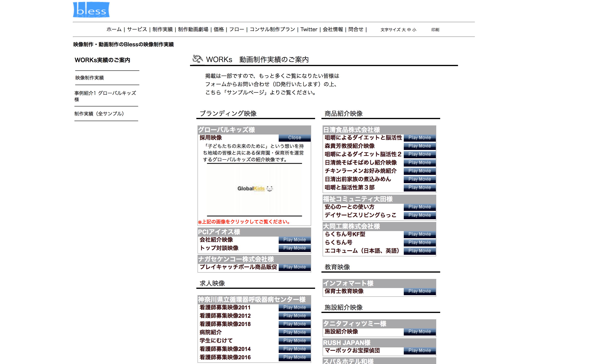Play らくちん号KF型 movie

pyautogui.click(x=420, y=234)
